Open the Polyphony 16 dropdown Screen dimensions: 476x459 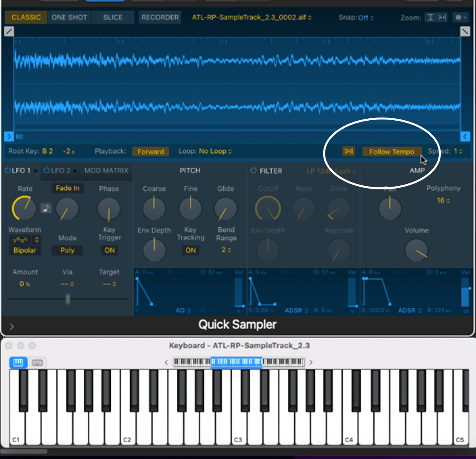point(443,201)
